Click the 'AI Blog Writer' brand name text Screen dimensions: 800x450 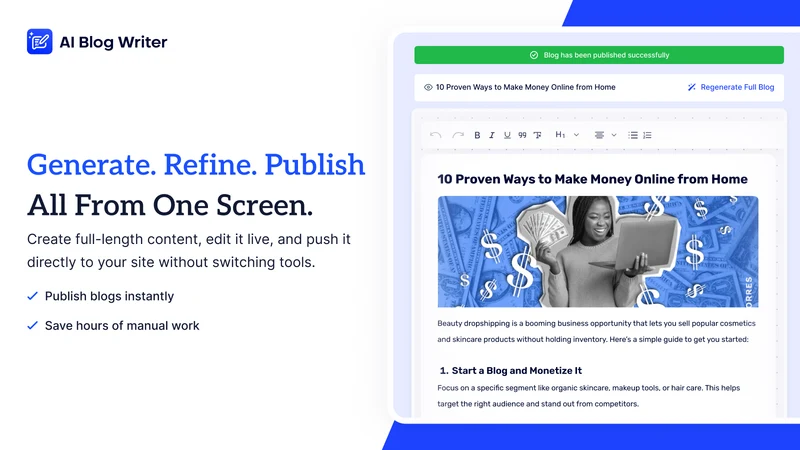[x=113, y=42]
